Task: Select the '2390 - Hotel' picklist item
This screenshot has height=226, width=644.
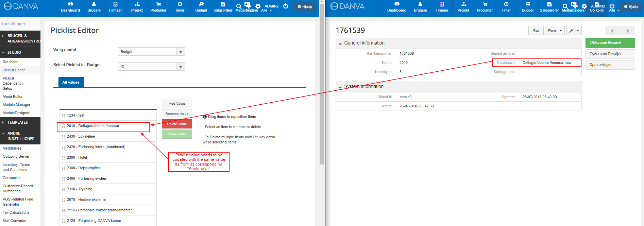Action: click(x=77, y=158)
